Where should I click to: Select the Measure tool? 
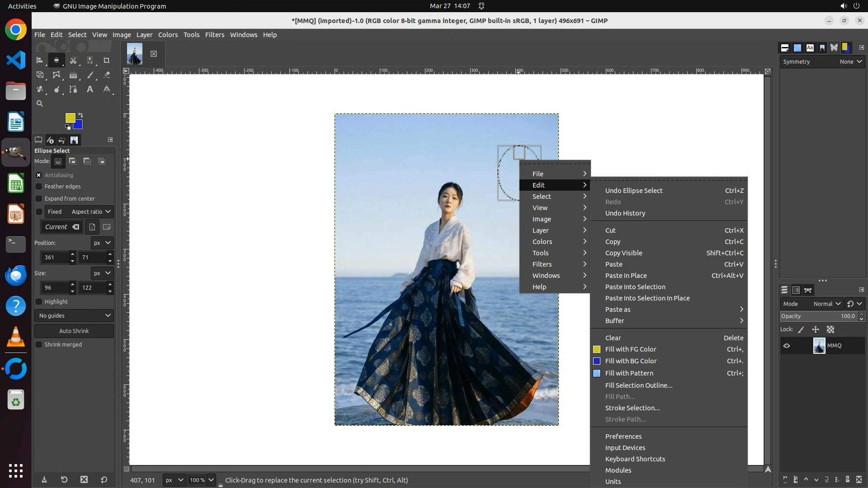click(107, 89)
